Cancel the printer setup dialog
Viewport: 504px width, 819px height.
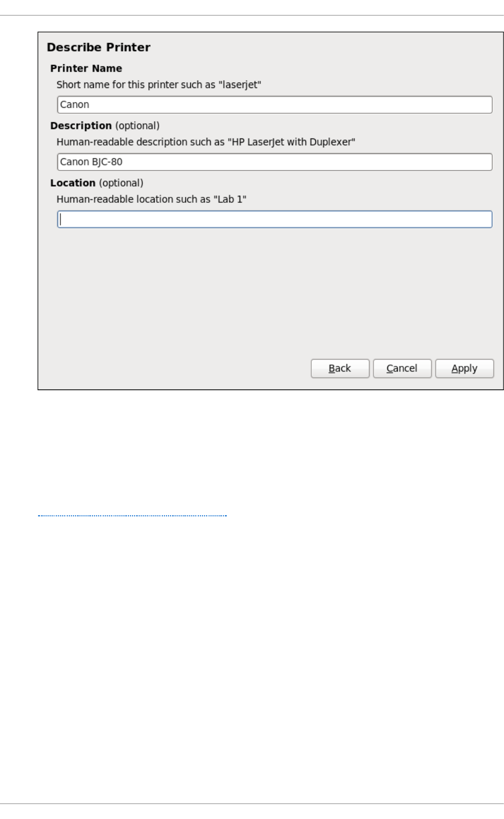402,368
